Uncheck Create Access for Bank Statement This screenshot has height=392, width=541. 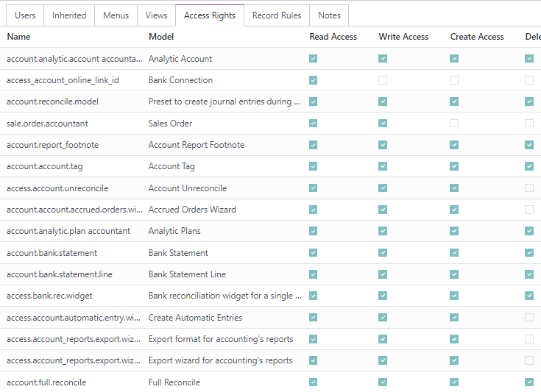pos(454,253)
